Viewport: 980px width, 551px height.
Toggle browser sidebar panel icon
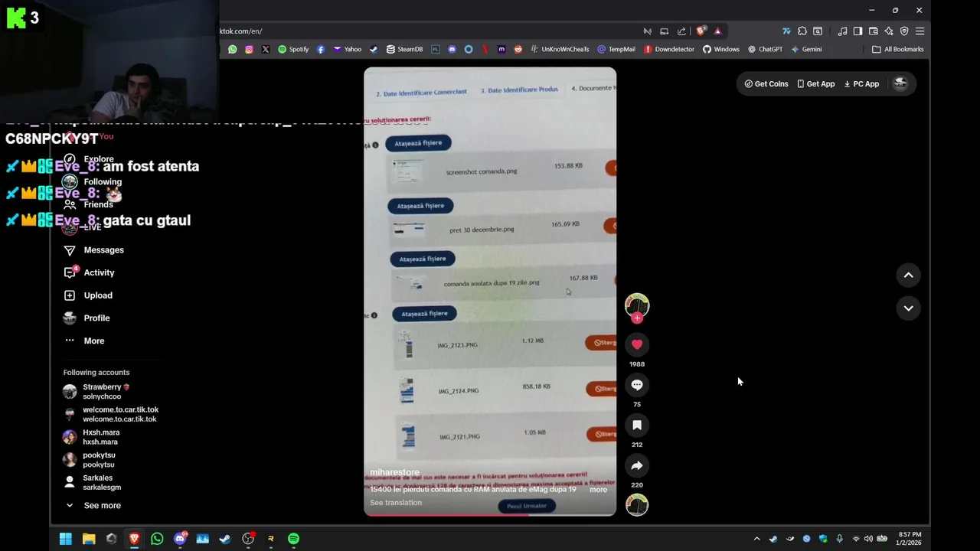click(x=857, y=31)
